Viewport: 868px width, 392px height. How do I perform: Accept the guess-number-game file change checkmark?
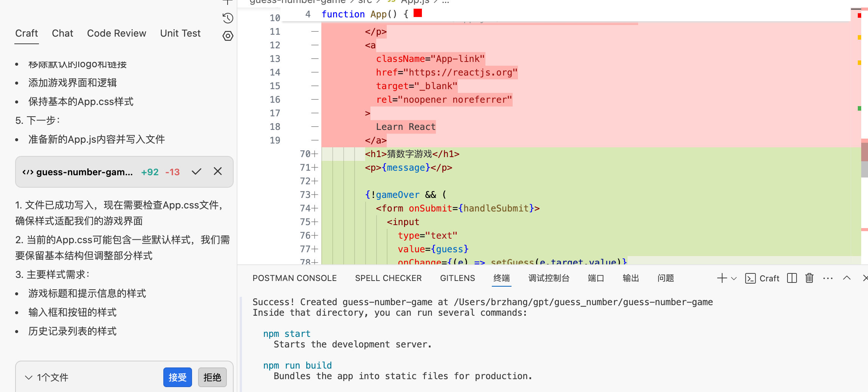[196, 172]
